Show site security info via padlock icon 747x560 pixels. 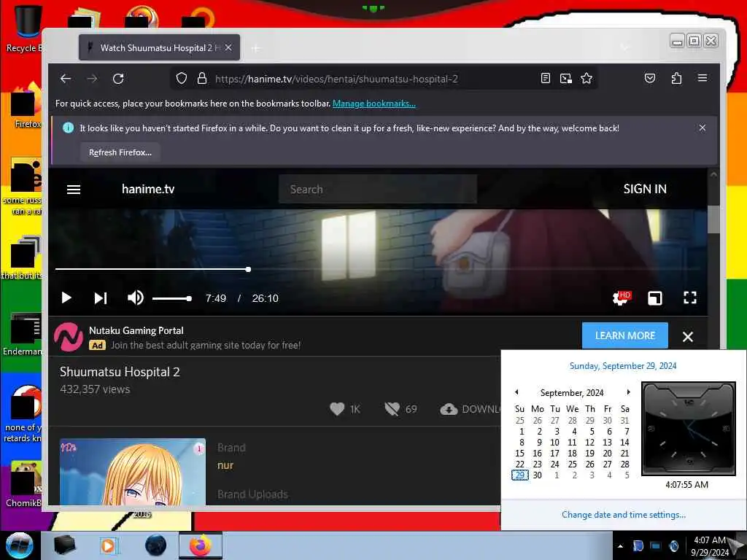click(x=202, y=79)
